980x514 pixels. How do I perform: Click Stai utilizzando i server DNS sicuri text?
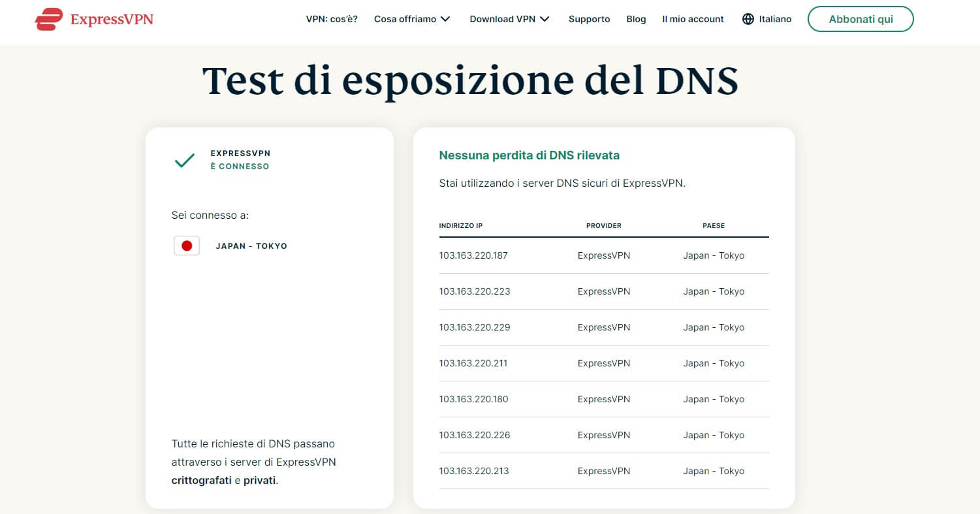(562, 184)
